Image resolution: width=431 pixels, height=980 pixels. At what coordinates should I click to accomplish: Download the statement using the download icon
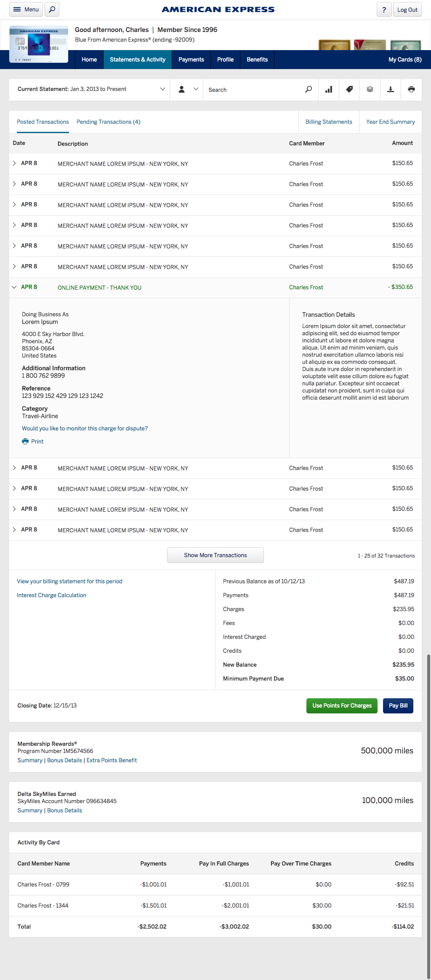(390, 89)
